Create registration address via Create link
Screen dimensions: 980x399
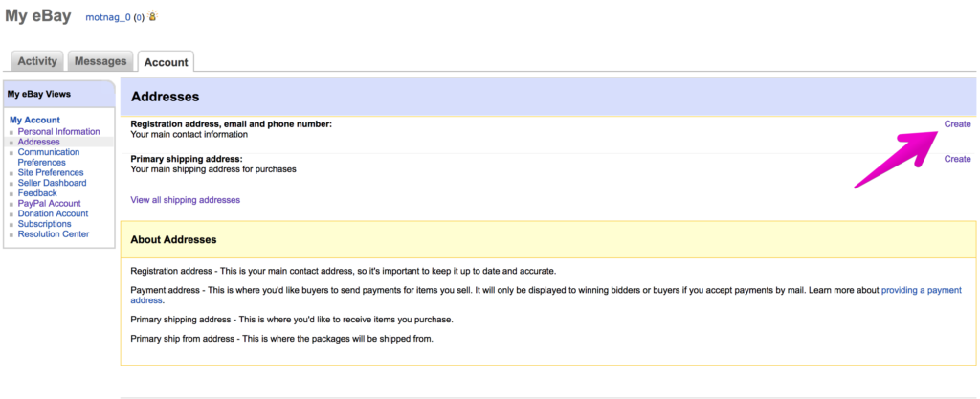(957, 123)
